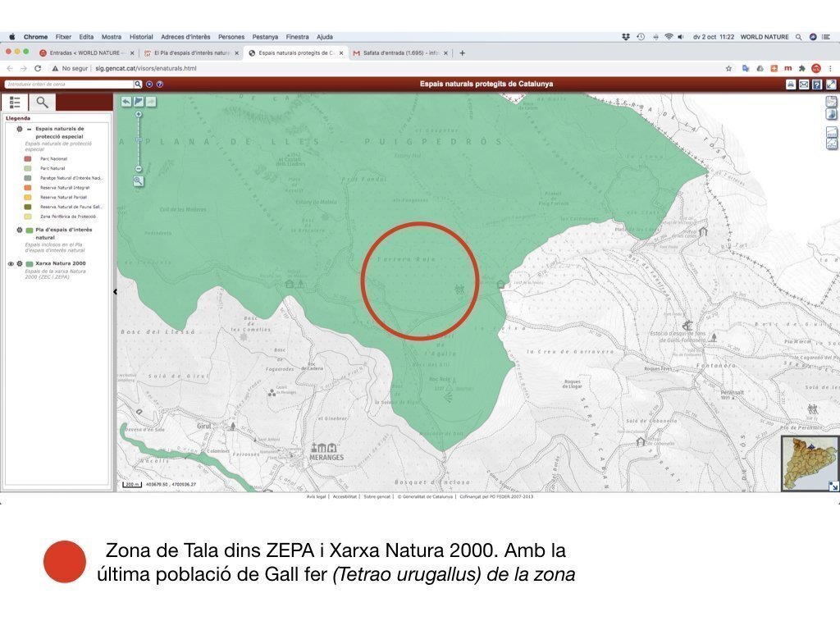Open the legend panel tab icon

click(15, 102)
